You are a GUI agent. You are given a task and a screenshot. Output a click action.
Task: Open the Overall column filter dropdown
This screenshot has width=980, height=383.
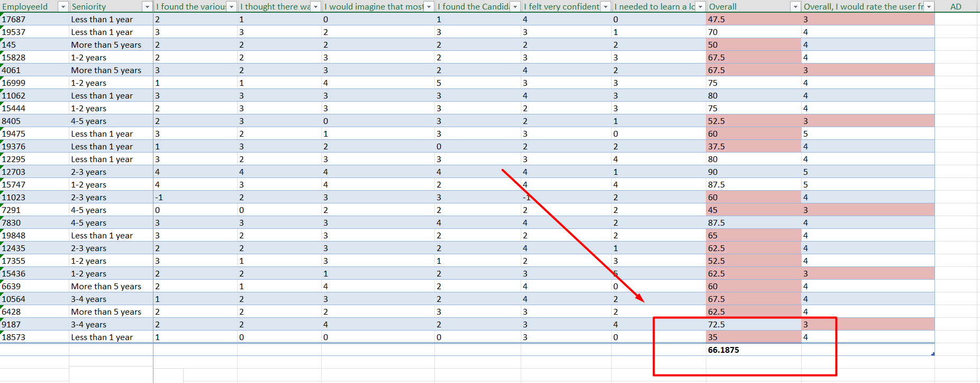click(795, 7)
